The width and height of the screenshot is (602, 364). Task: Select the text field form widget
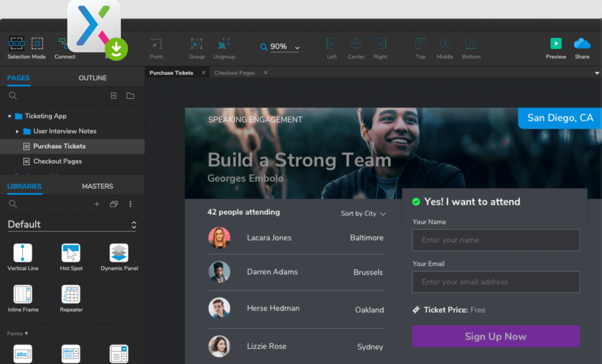(23, 353)
